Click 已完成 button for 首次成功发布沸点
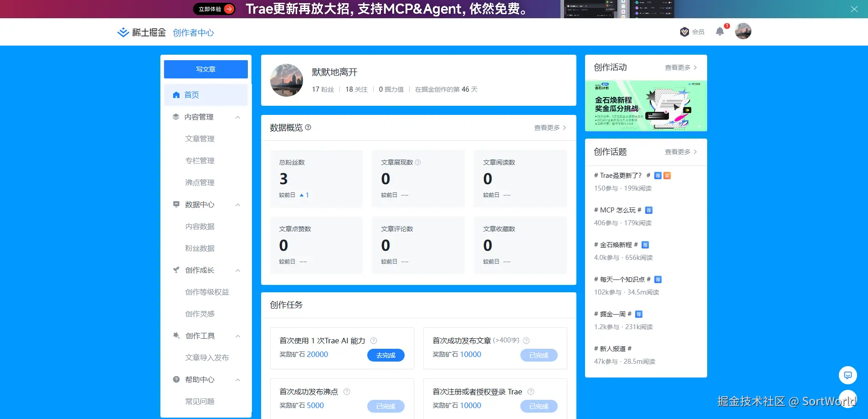The width and height of the screenshot is (868, 419). 386,406
